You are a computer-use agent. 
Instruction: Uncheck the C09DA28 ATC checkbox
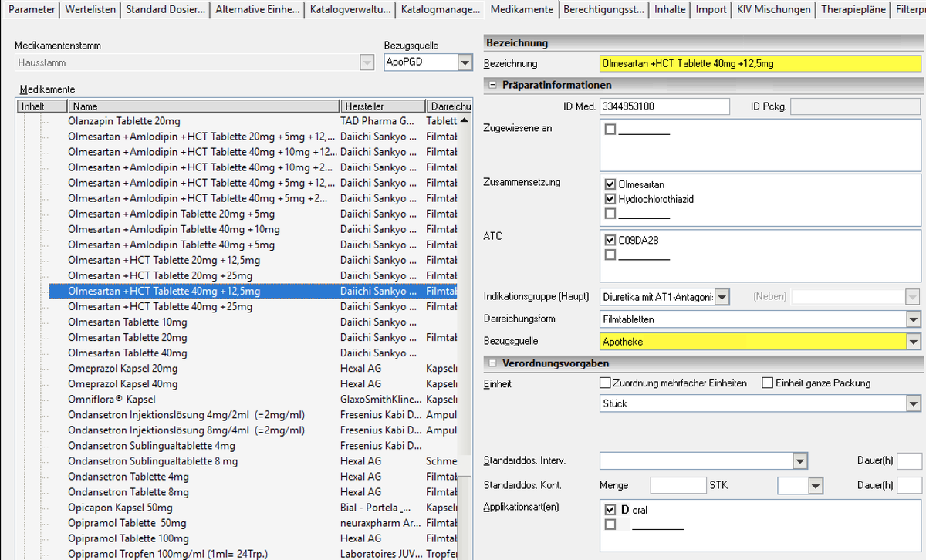pos(610,241)
